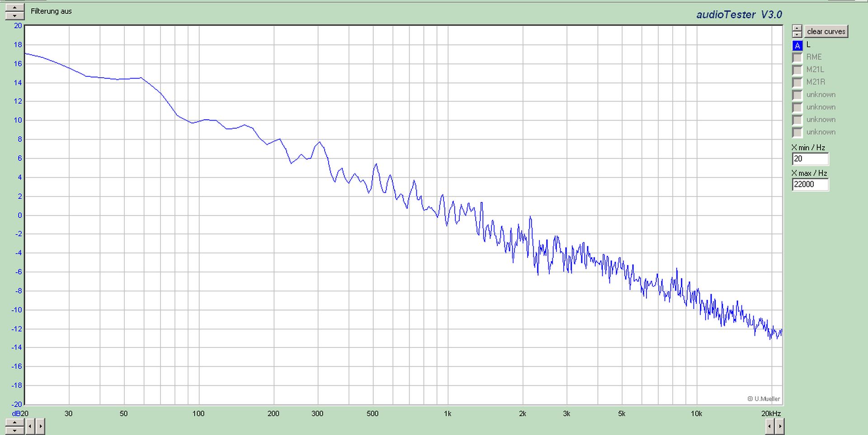
Task: Click the 0 dB axis label
Action: (19, 215)
